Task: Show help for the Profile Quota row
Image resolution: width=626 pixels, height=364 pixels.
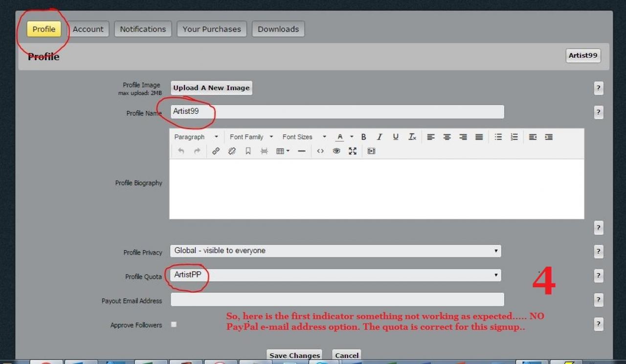Action: tap(598, 276)
